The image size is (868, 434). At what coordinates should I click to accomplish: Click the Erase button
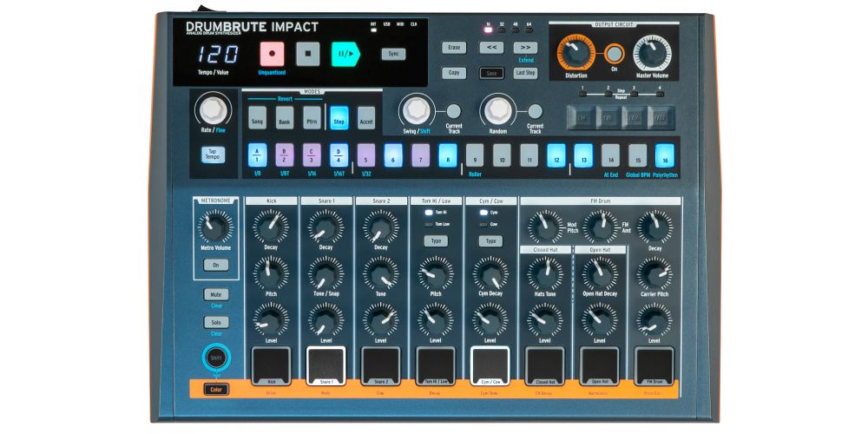(x=454, y=48)
